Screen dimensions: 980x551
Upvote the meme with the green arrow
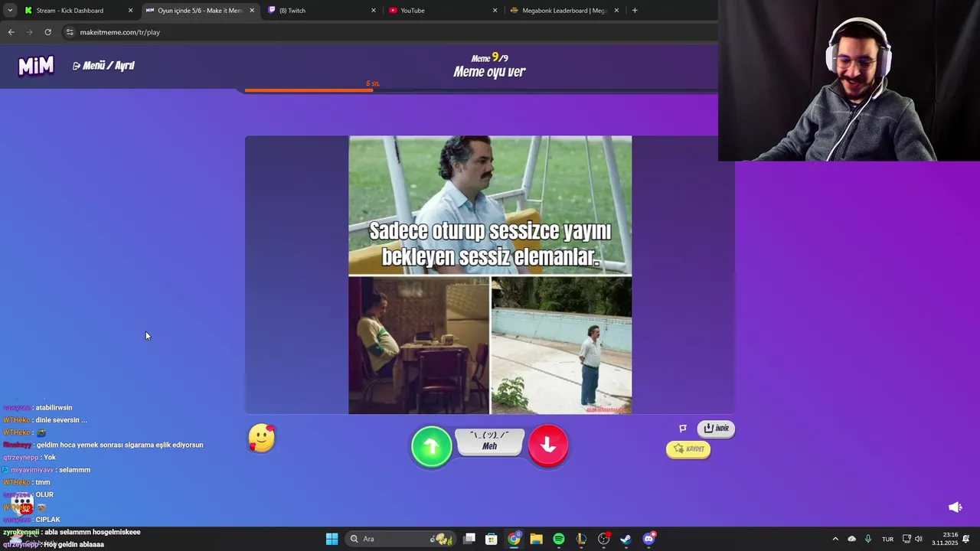coord(432,446)
